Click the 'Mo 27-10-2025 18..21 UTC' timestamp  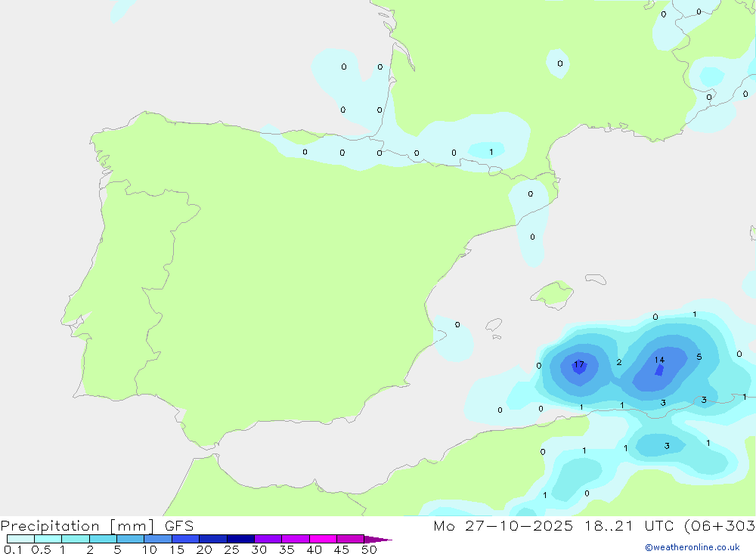tap(553, 525)
